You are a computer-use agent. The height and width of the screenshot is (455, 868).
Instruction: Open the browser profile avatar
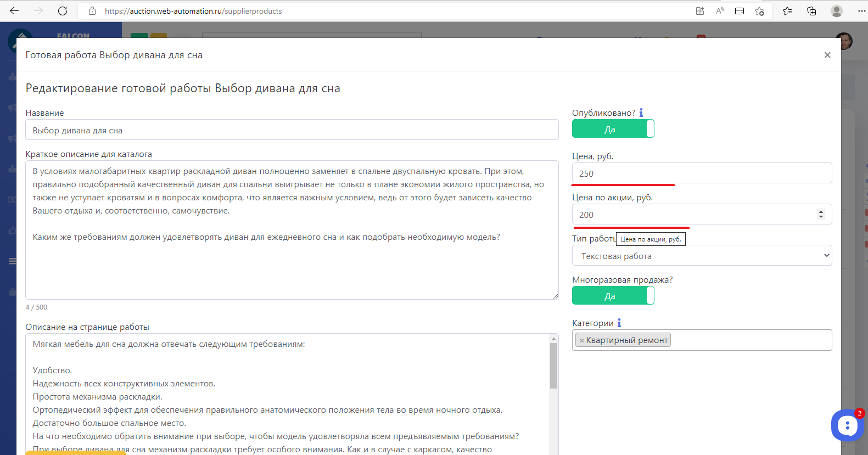(837, 11)
